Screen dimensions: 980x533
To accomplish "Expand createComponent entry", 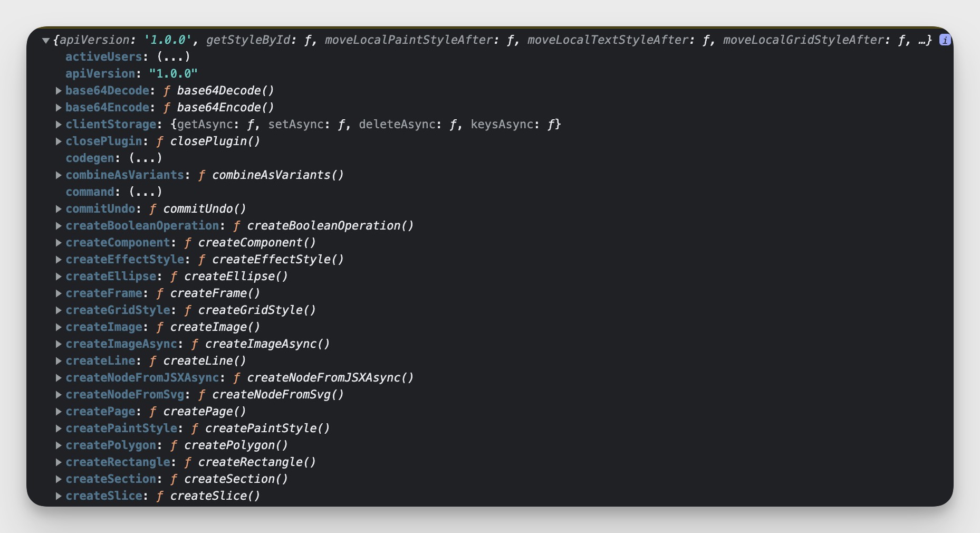I will click(59, 243).
